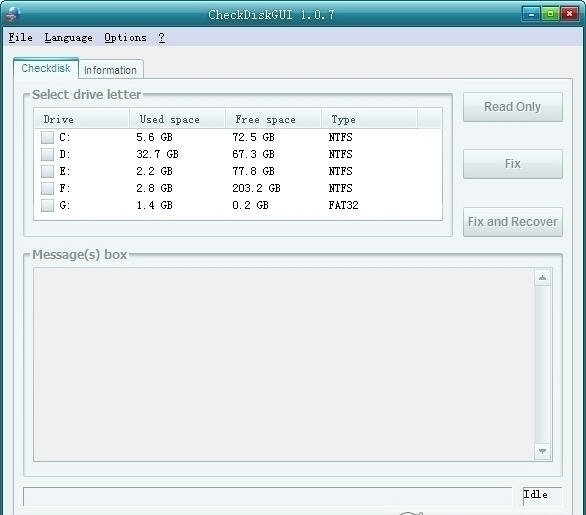Expand the Options menu
586x515 pixels.
point(125,38)
